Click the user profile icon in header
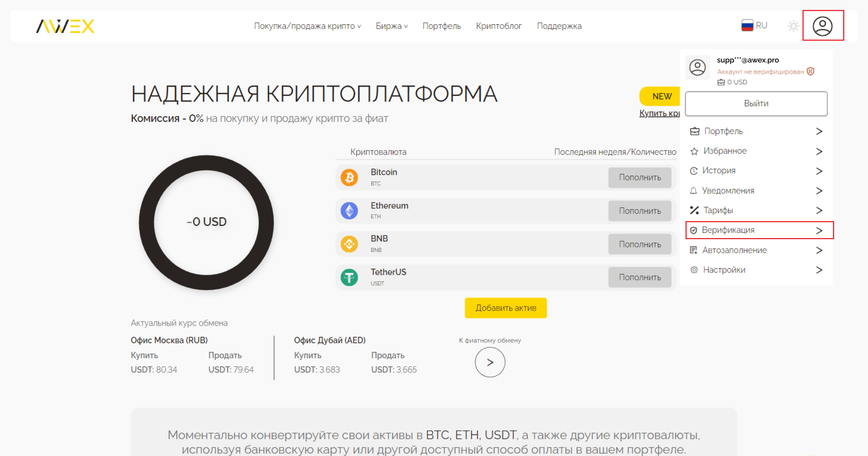The height and width of the screenshot is (456, 868). click(822, 26)
